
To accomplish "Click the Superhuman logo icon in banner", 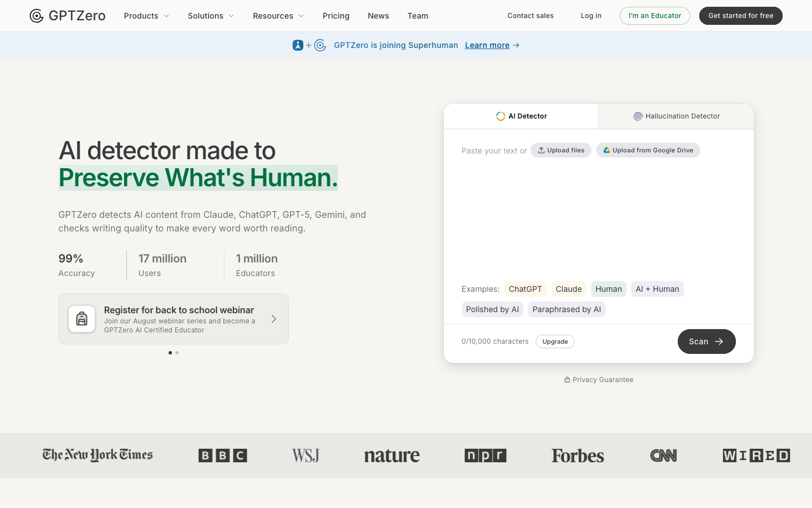I will [298, 45].
